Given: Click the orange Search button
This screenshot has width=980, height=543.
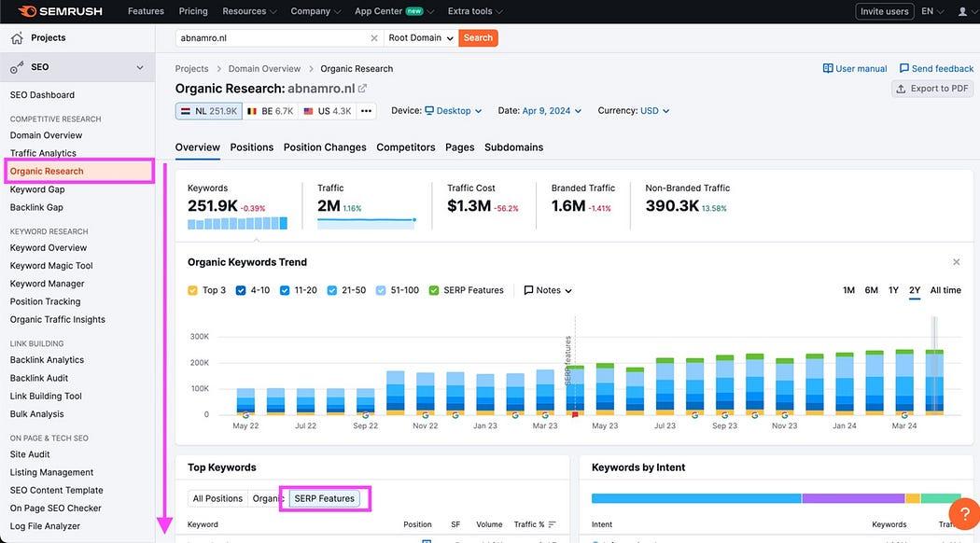Looking at the screenshot, I should (x=478, y=38).
